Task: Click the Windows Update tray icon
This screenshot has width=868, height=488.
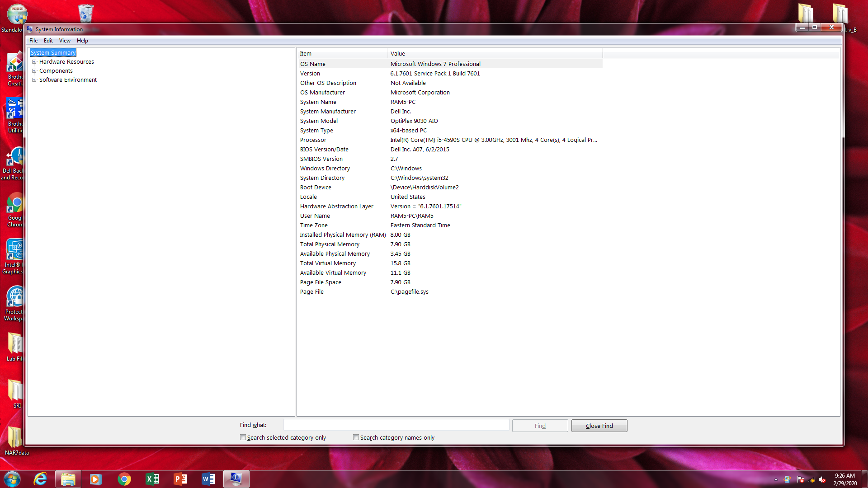Action: pos(787,479)
